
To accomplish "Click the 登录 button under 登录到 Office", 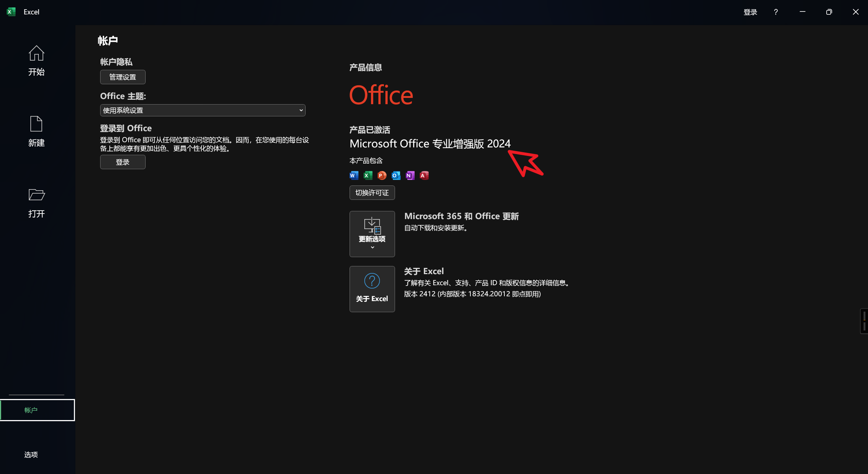I will tap(123, 162).
